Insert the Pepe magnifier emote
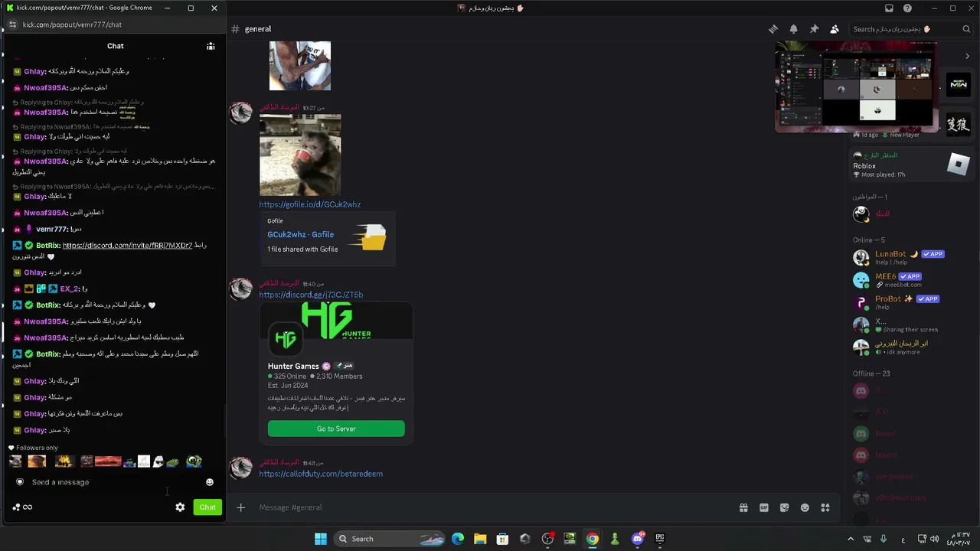This screenshot has height=551, width=980. pyautogui.click(x=194, y=461)
